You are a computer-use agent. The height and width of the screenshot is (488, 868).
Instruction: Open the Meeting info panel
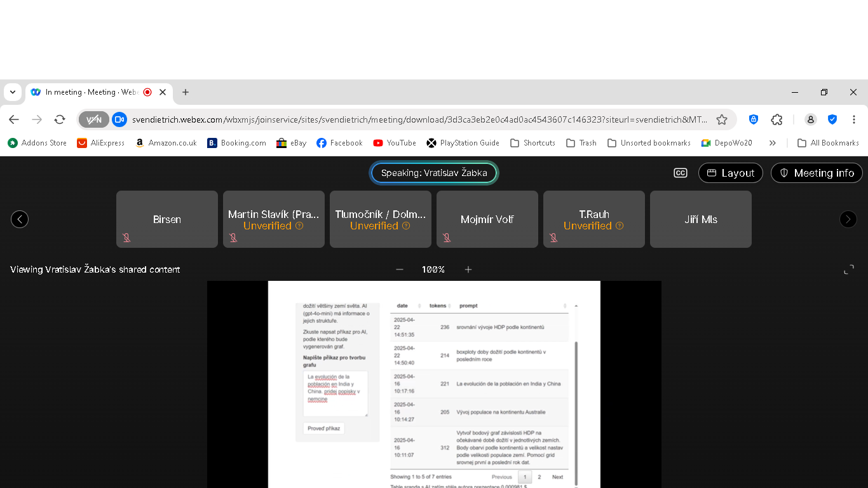817,173
